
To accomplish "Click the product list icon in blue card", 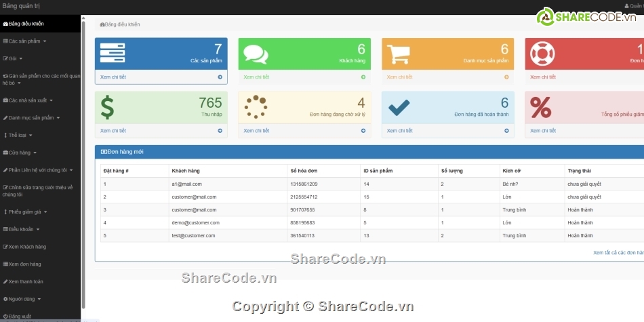I will pos(113,53).
